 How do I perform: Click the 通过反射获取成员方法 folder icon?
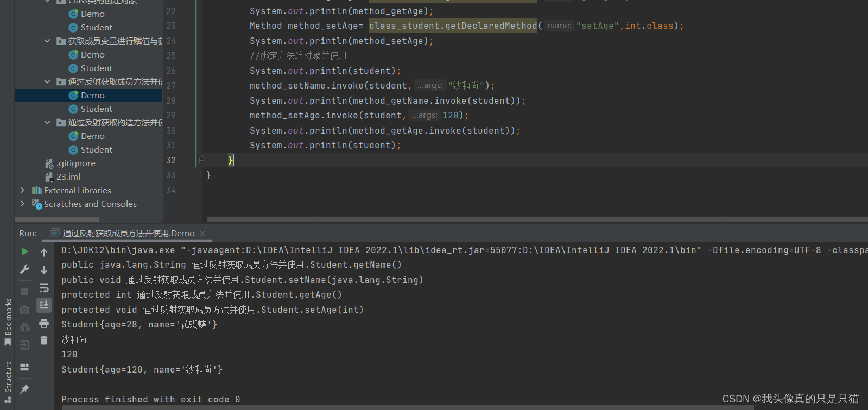(x=61, y=81)
